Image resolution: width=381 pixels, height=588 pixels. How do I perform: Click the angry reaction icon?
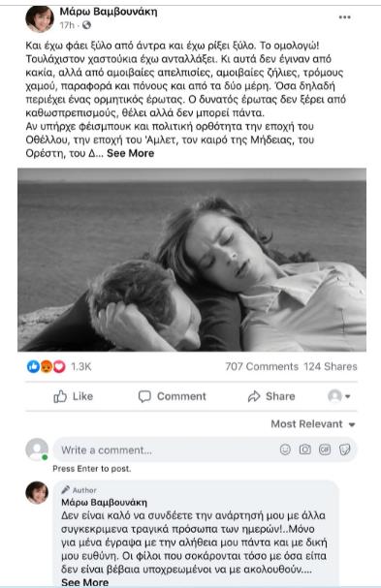47,366
